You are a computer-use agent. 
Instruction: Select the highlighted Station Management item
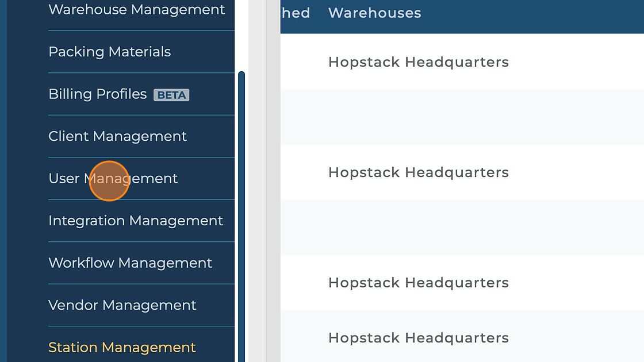pos(122,347)
